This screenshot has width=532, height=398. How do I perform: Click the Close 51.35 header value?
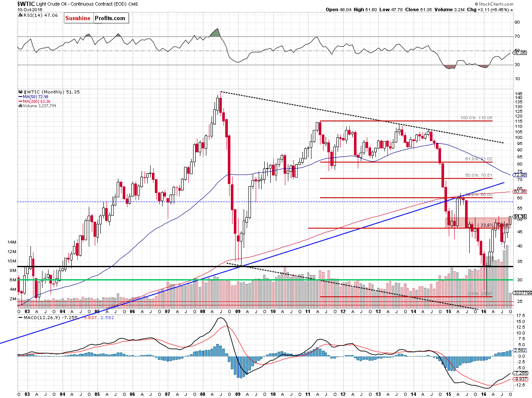417,9
